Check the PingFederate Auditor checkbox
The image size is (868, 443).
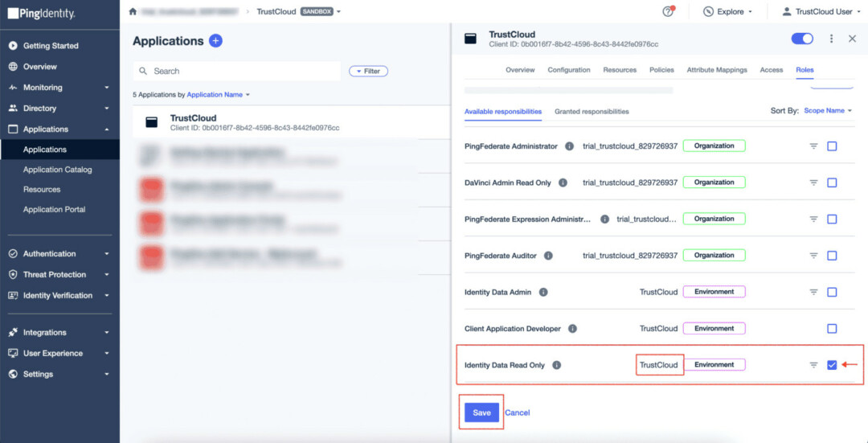(x=832, y=256)
